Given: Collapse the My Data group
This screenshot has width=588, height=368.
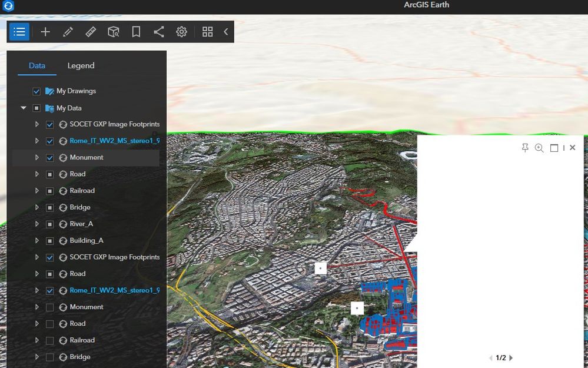Looking at the screenshot, I should click(24, 108).
